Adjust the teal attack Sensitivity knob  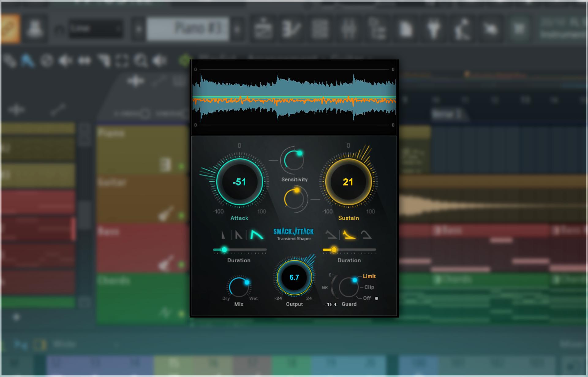coord(293,160)
